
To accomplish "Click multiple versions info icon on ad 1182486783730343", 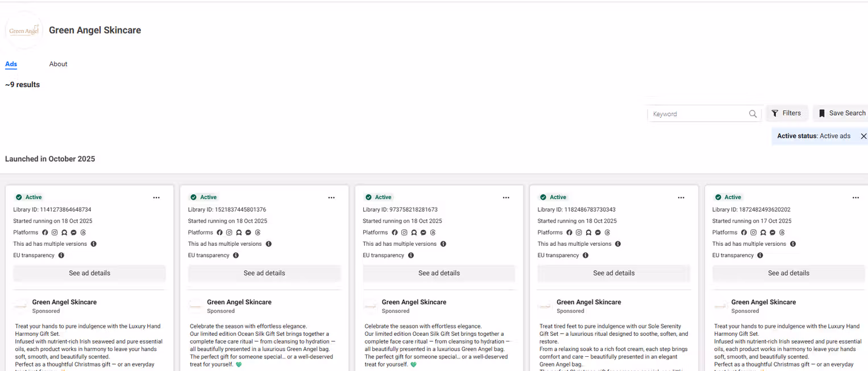I will coord(618,244).
